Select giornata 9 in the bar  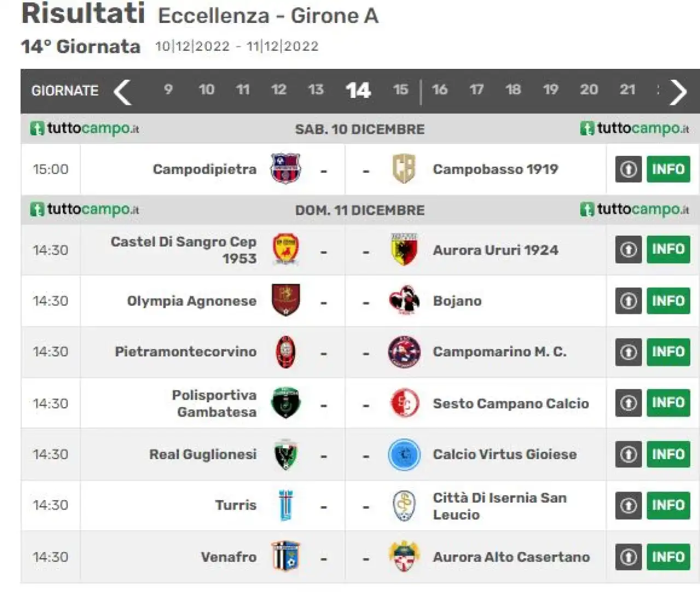point(168,90)
